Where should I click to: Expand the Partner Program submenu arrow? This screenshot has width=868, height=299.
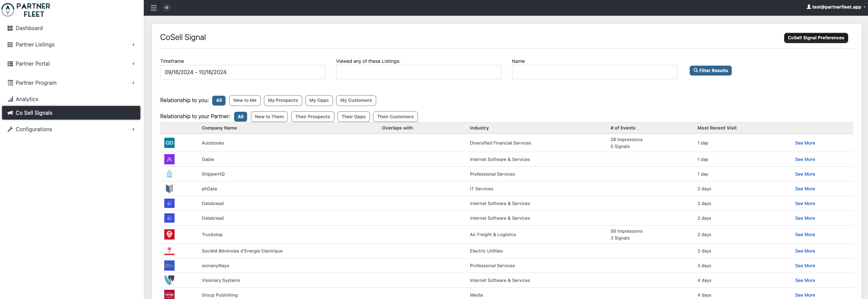point(133,83)
